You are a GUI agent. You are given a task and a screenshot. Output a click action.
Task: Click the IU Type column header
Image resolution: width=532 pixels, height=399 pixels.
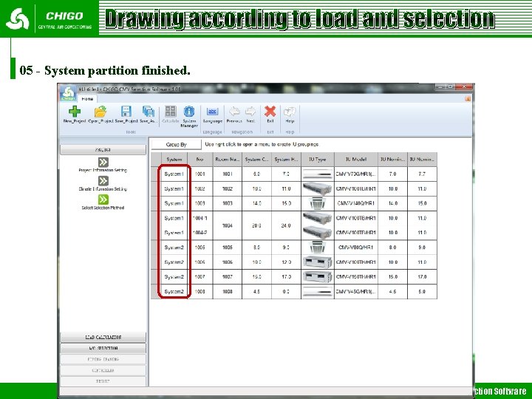[318, 160]
